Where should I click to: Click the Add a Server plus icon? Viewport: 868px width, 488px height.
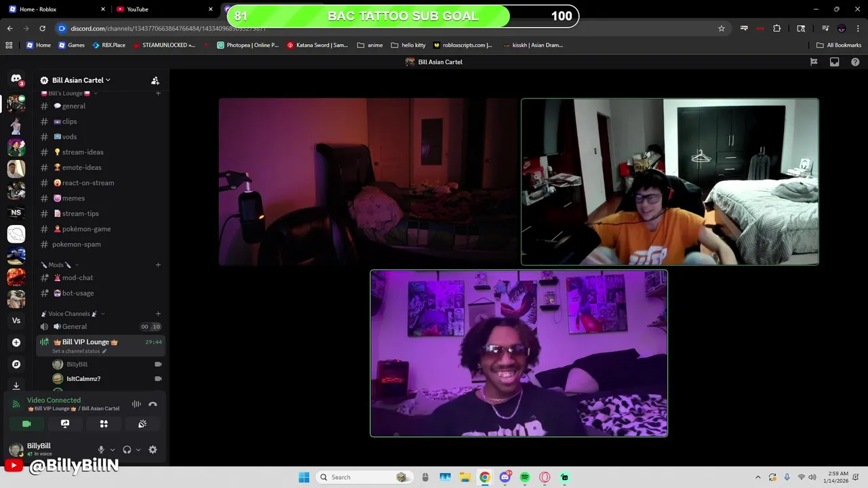16,342
